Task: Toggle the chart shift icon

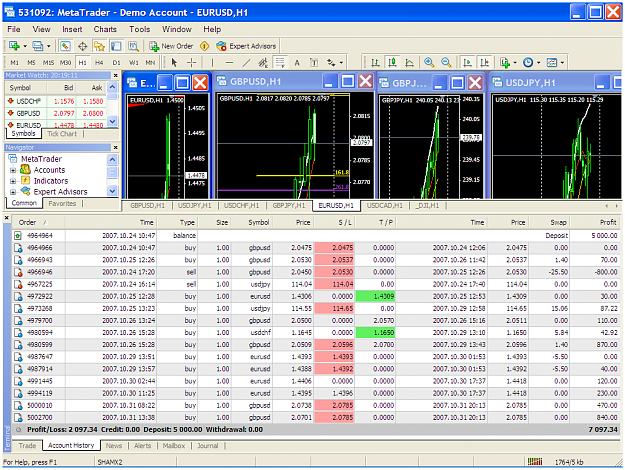Action: (x=484, y=63)
